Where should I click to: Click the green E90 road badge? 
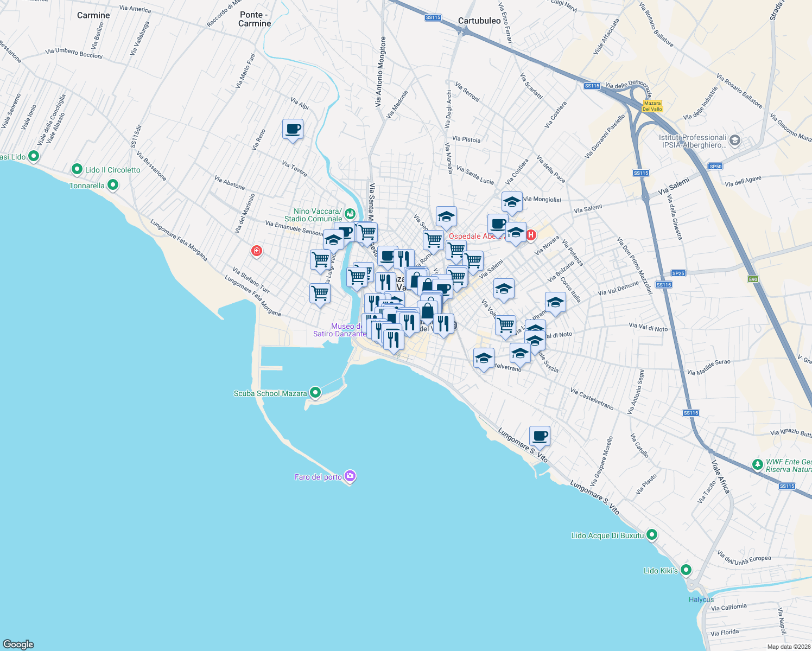(x=752, y=279)
